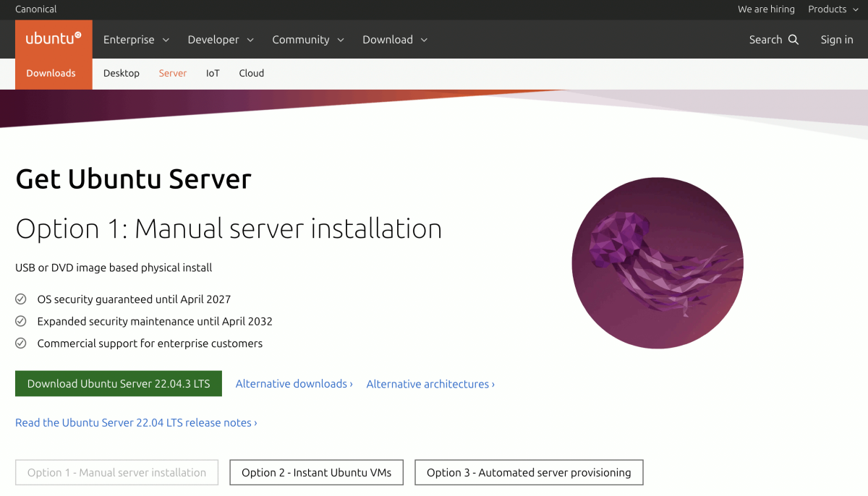
Task: Open the Cloud downloads tab
Action: (x=251, y=73)
